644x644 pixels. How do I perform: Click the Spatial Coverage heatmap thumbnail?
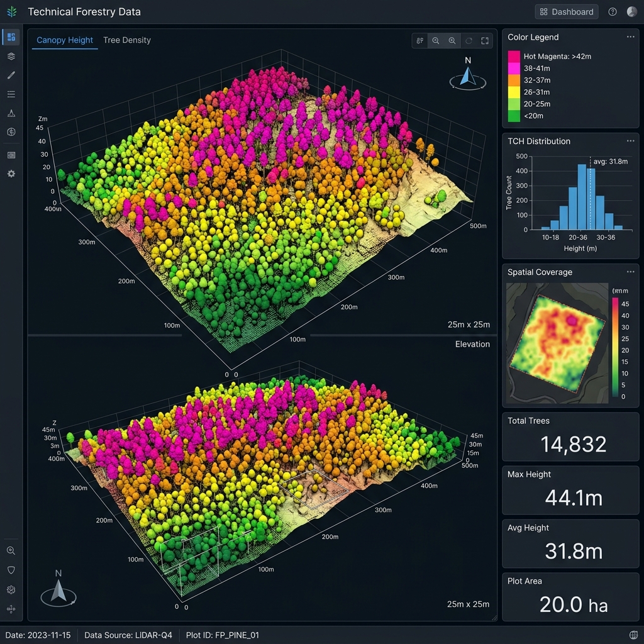tap(557, 343)
